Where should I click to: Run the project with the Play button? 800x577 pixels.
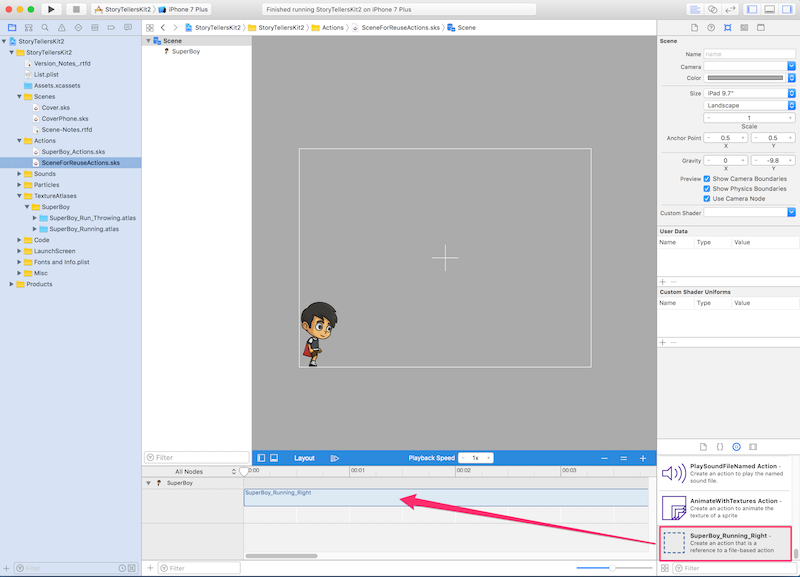51,9
